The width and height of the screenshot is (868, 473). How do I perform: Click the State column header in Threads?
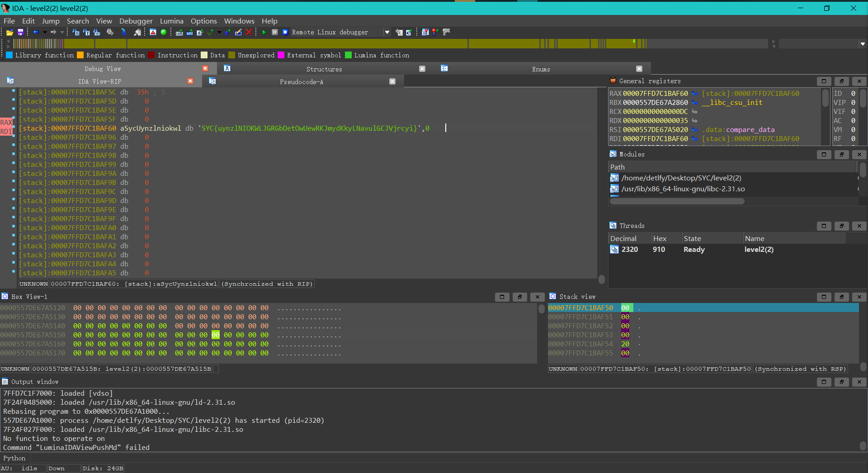point(712,239)
